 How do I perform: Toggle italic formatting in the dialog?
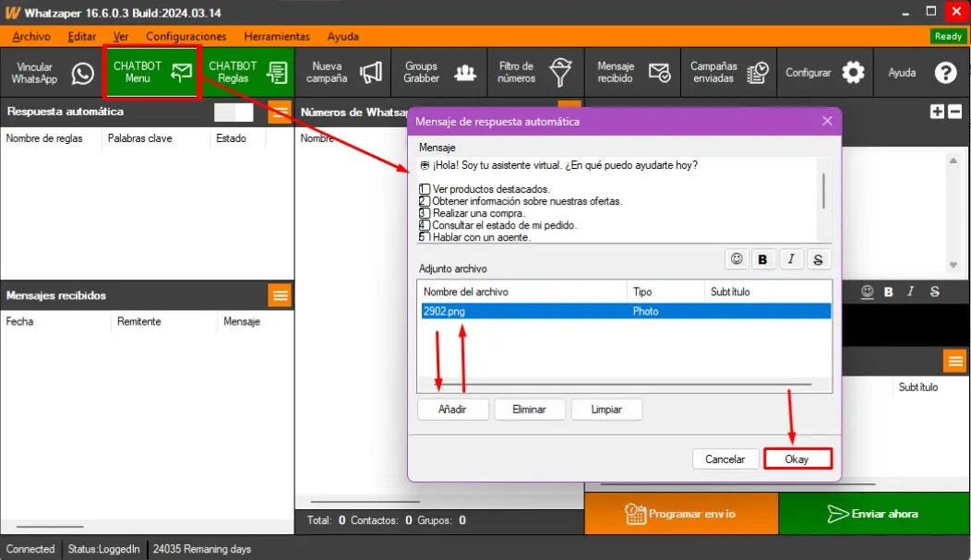(791, 259)
